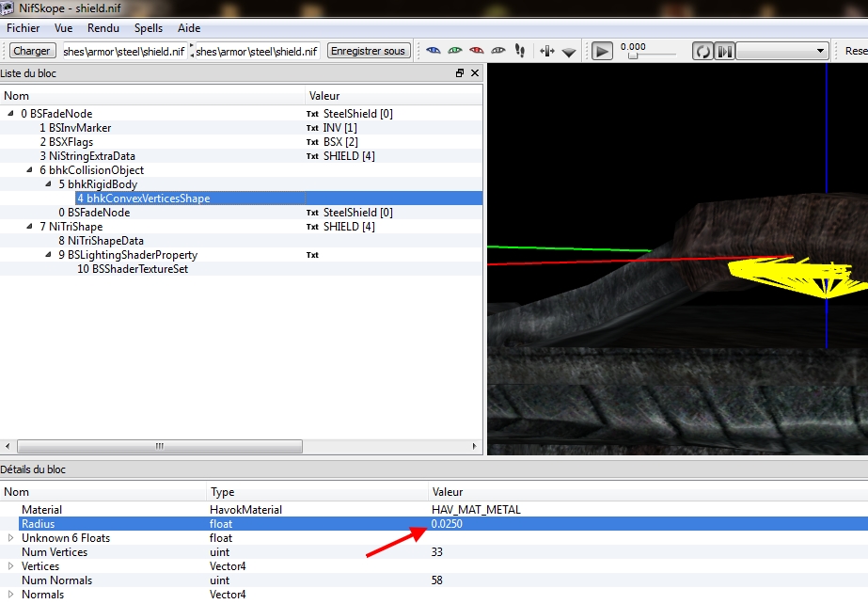Select 1 BSInvMarker block
The height and width of the screenshot is (604, 868).
pos(75,128)
